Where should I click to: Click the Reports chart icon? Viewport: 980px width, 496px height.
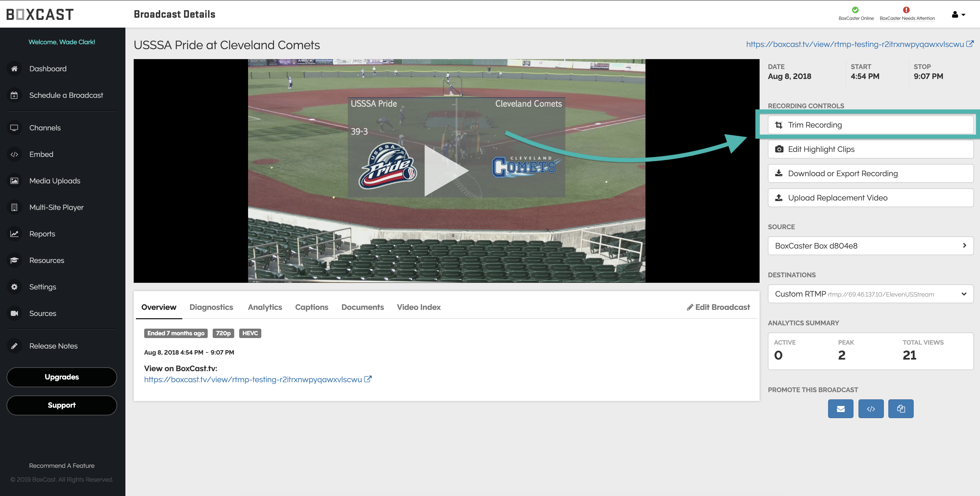click(14, 234)
